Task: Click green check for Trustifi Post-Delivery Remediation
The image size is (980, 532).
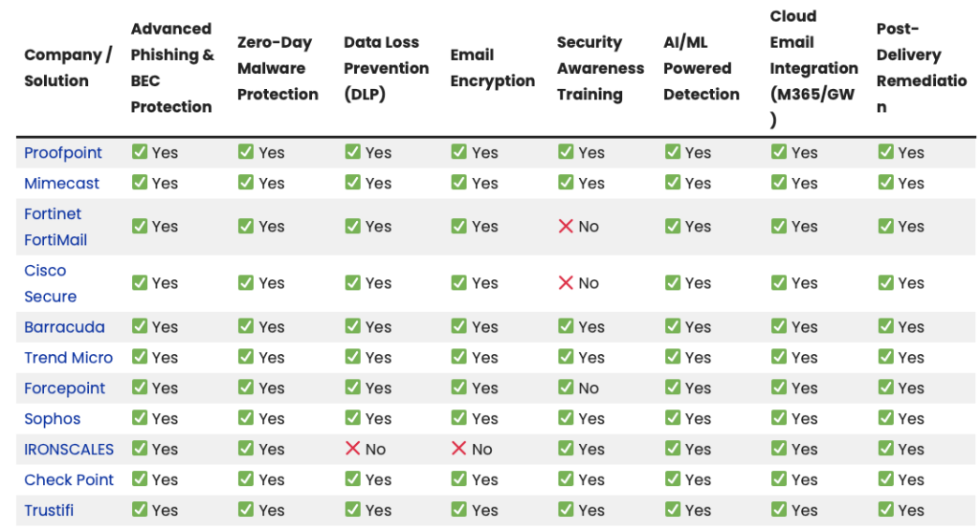Action: point(885,509)
